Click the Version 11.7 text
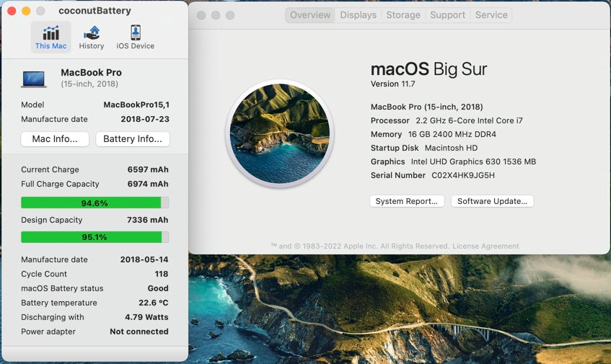Image resolution: width=611 pixels, height=364 pixels. [x=392, y=84]
